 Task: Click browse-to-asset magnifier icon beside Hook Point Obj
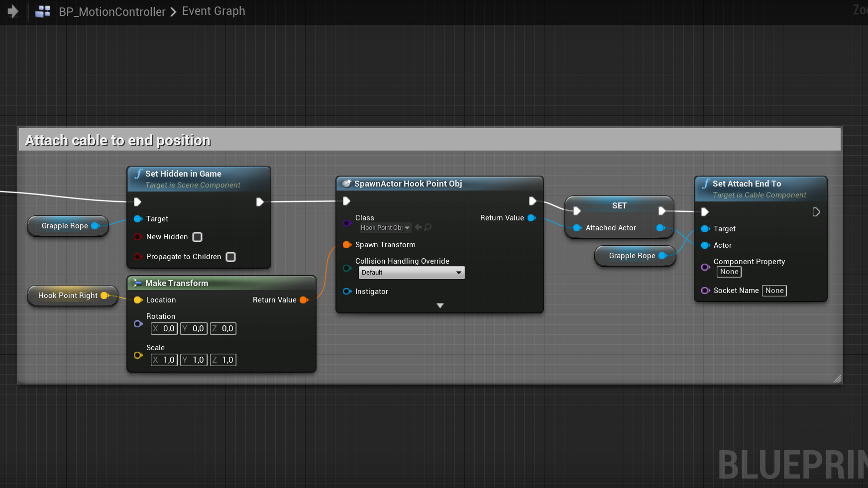pyautogui.click(x=428, y=227)
